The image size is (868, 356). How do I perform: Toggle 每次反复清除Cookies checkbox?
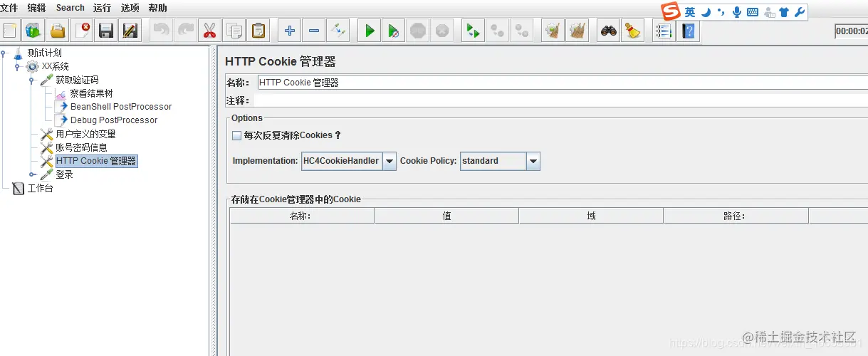(x=237, y=135)
